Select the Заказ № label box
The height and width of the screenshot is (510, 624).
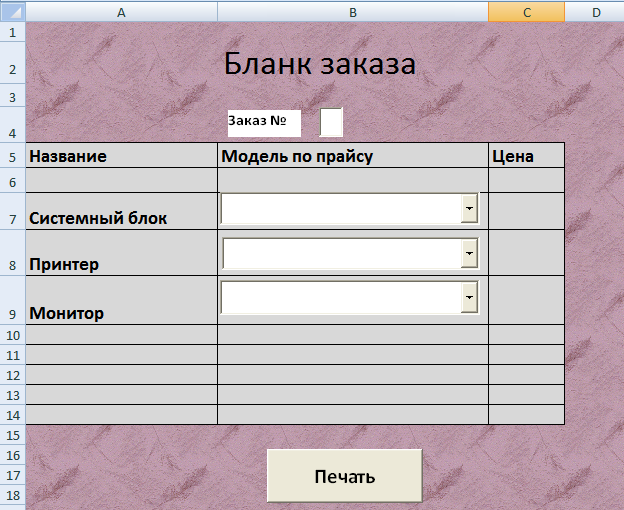point(264,123)
